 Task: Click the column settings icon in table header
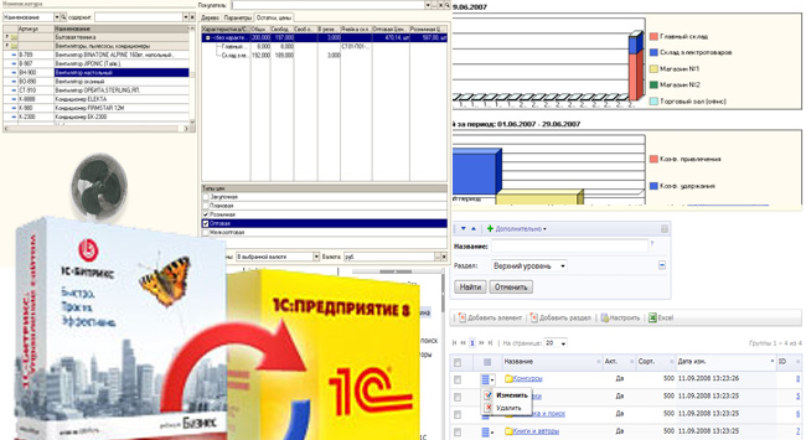(487, 362)
